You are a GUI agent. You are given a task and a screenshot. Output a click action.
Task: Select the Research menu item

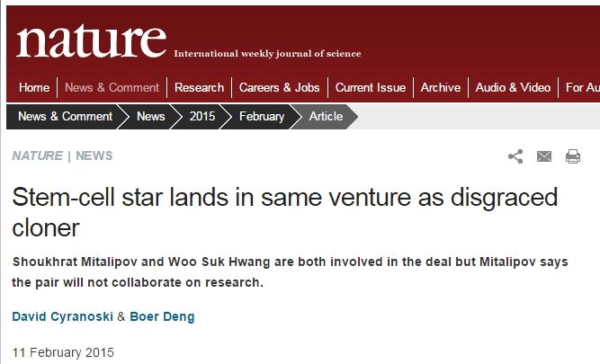pos(199,87)
